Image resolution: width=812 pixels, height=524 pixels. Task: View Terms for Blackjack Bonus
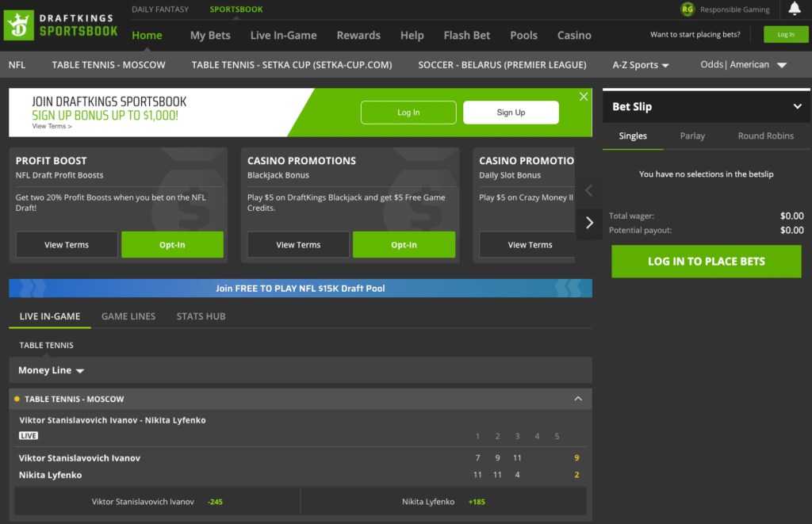pyautogui.click(x=298, y=244)
